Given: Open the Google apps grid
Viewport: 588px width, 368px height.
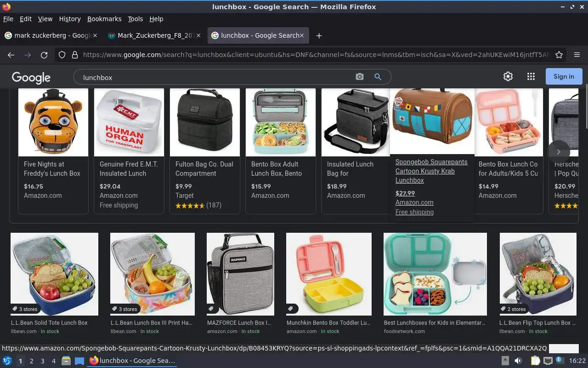Looking at the screenshot, I should coord(531,76).
